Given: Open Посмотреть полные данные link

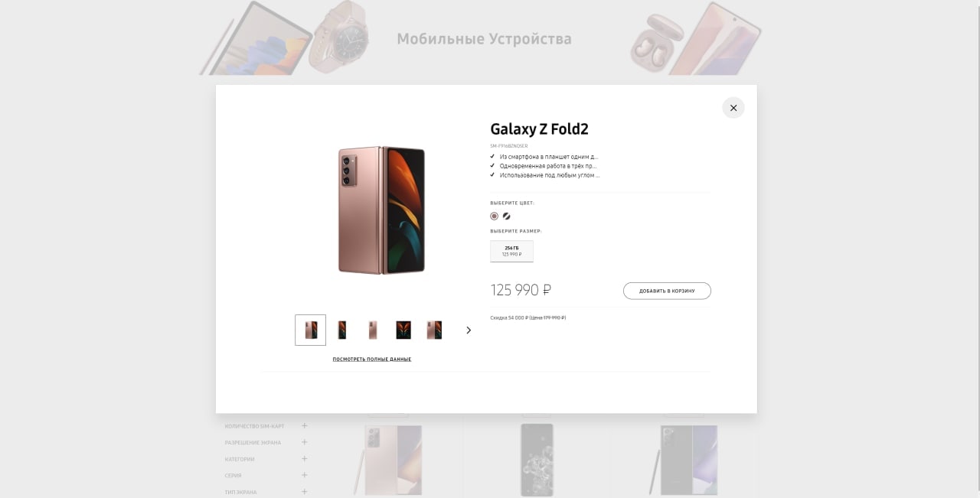Looking at the screenshot, I should (x=372, y=359).
